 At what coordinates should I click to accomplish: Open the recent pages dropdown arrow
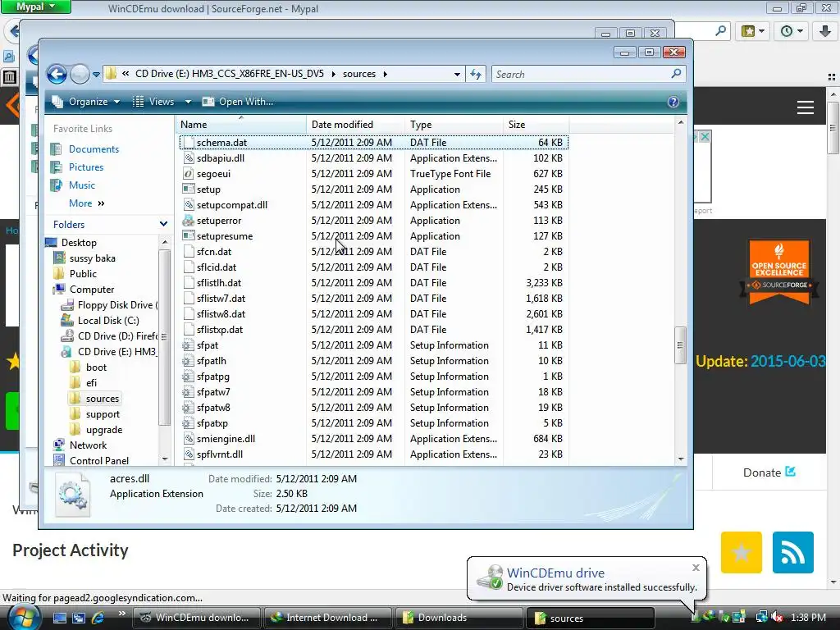pyautogui.click(x=96, y=75)
